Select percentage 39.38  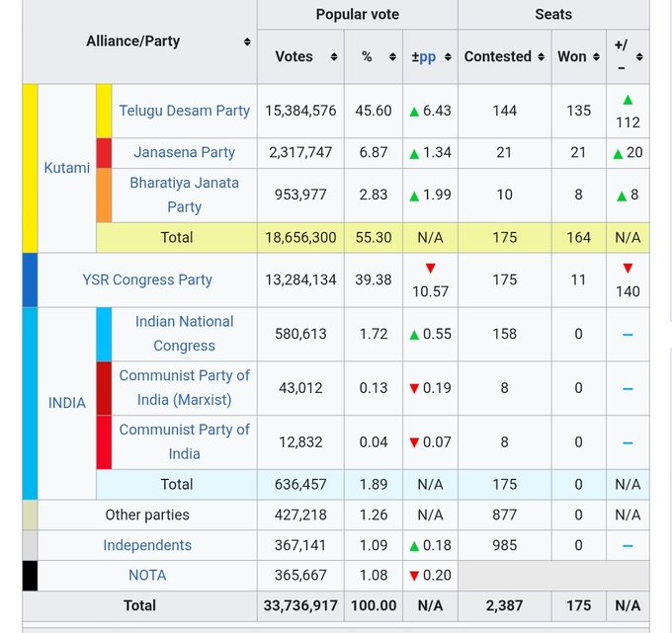coord(374,279)
